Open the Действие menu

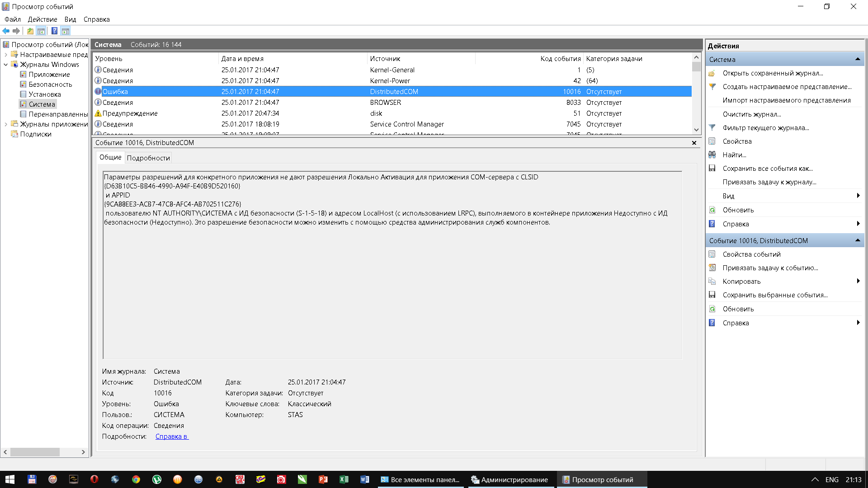coord(42,19)
